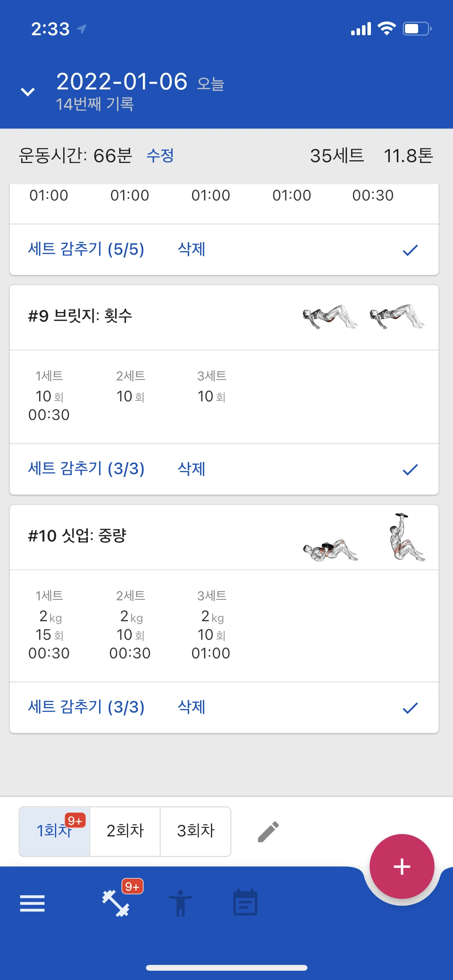Open the hamburger menu in bottom bar
Image resolution: width=453 pixels, height=980 pixels.
32,903
